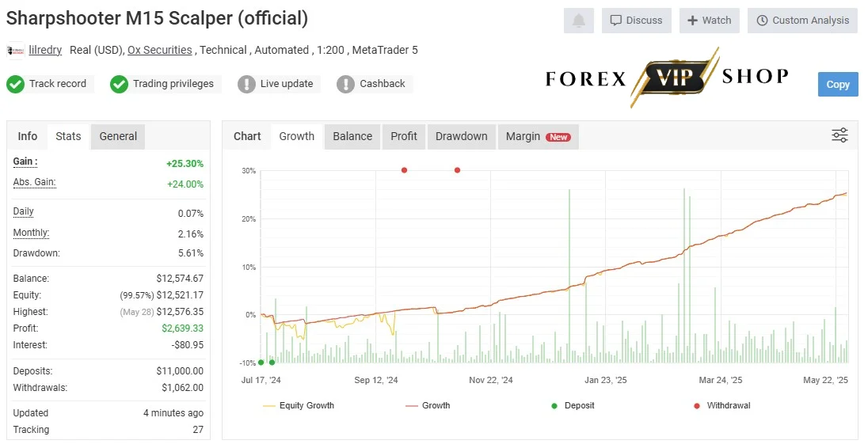This screenshot has height=448, width=868.
Task: Select the Chart tab
Action: 247,136
